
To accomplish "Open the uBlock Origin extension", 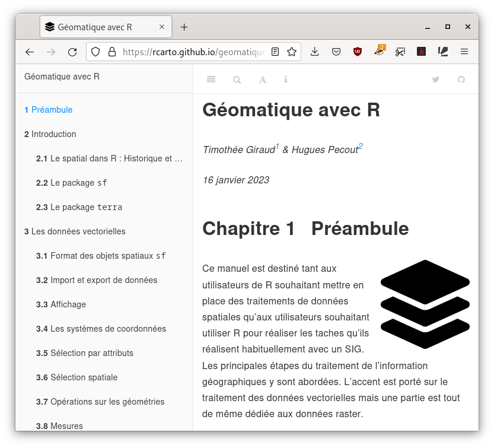I will [x=358, y=52].
